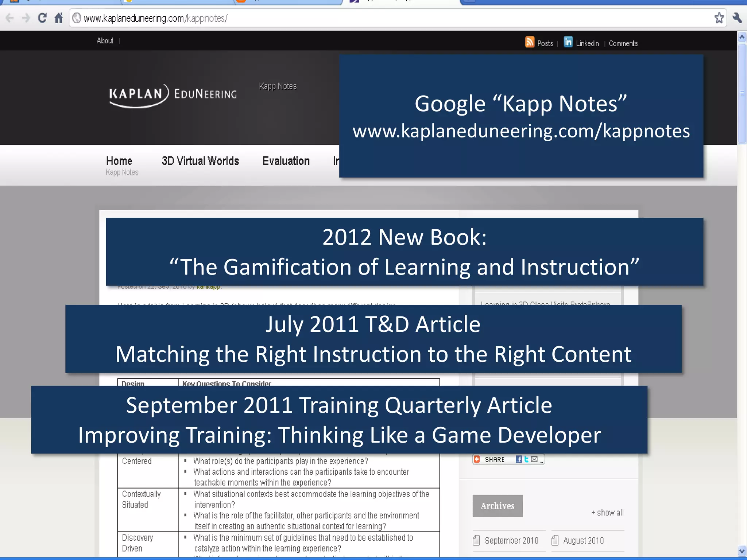
Task: Select the 3D Virtual Worlds navigation tab
Action: click(x=200, y=161)
